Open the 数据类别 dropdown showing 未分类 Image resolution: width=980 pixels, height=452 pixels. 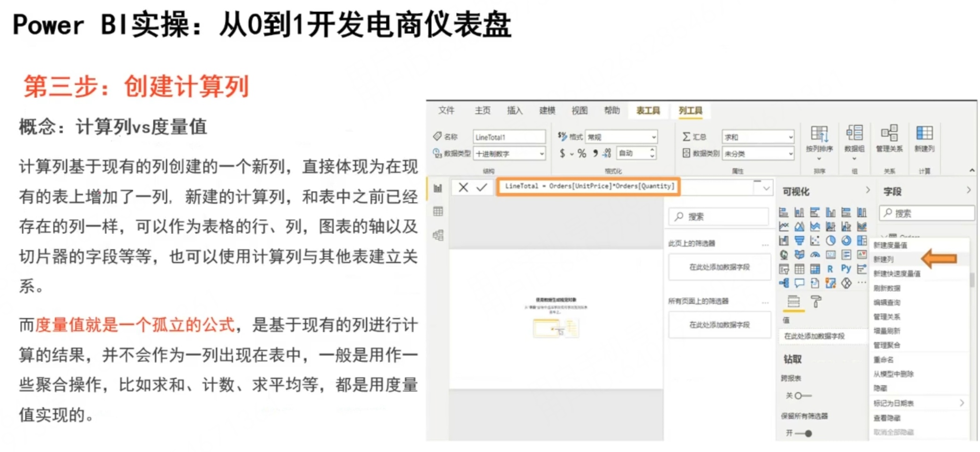coord(758,153)
